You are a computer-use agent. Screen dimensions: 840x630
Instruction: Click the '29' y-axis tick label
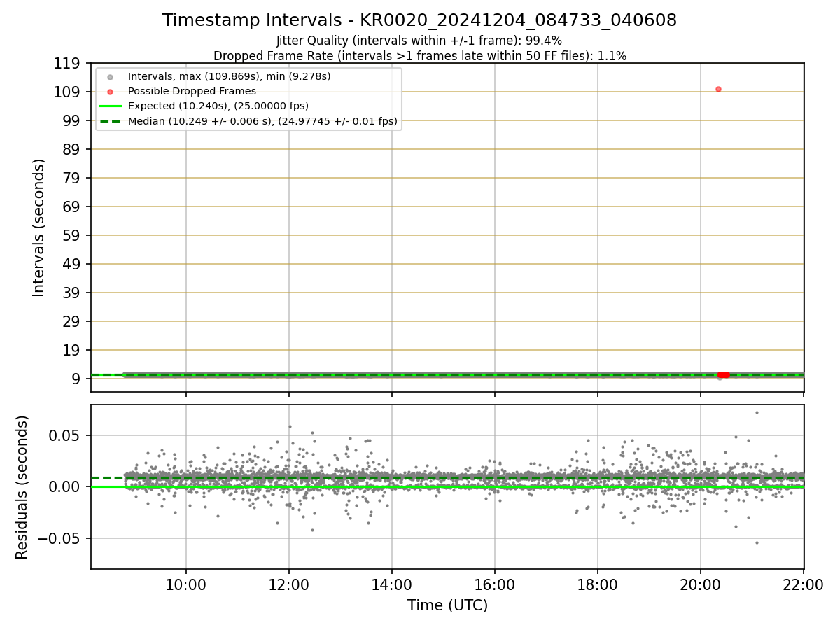coord(73,322)
